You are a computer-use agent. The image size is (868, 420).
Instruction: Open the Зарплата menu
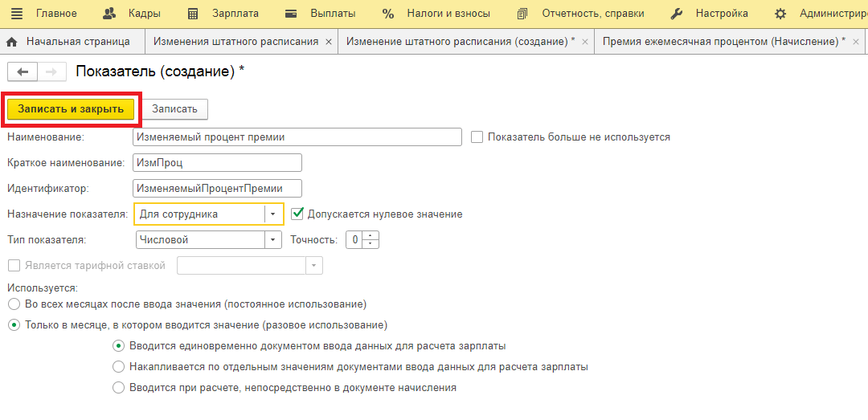click(x=225, y=14)
